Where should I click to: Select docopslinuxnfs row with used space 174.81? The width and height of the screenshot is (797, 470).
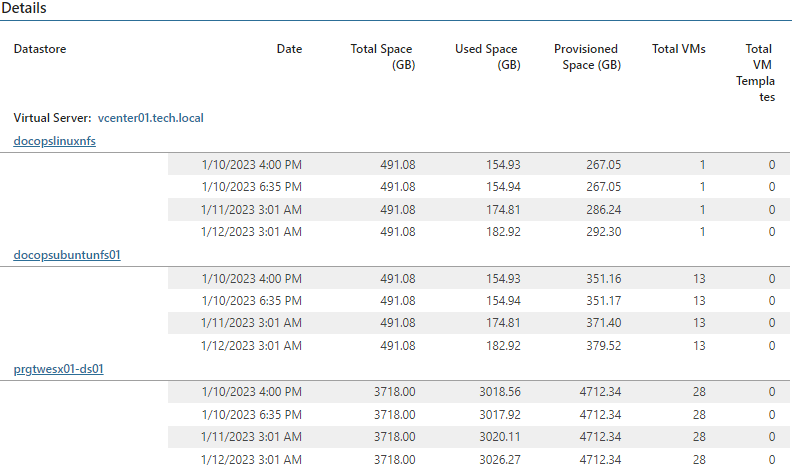point(479,209)
